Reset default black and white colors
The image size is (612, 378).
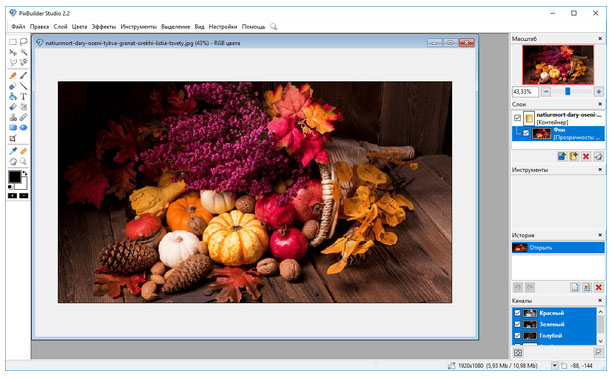click(10, 187)
